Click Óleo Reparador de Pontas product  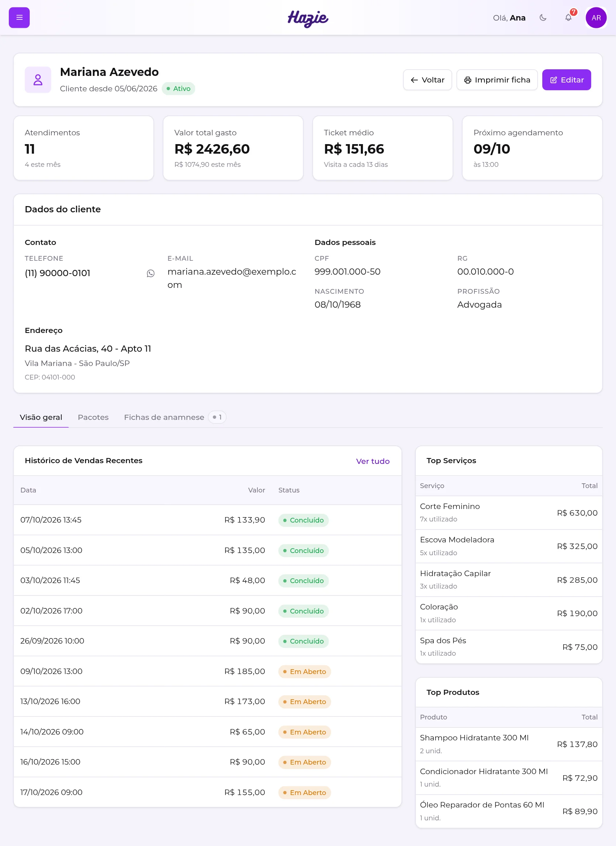coord(509,811)
